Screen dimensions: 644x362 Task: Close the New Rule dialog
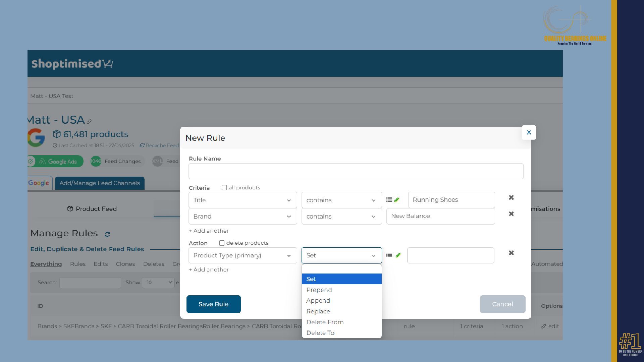pos(529,133)
